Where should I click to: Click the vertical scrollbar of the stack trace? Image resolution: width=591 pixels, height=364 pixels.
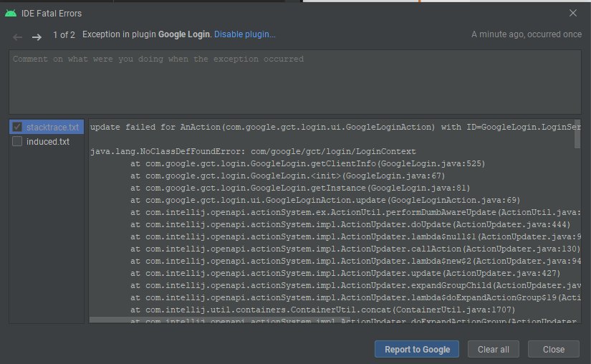(577, 134)
